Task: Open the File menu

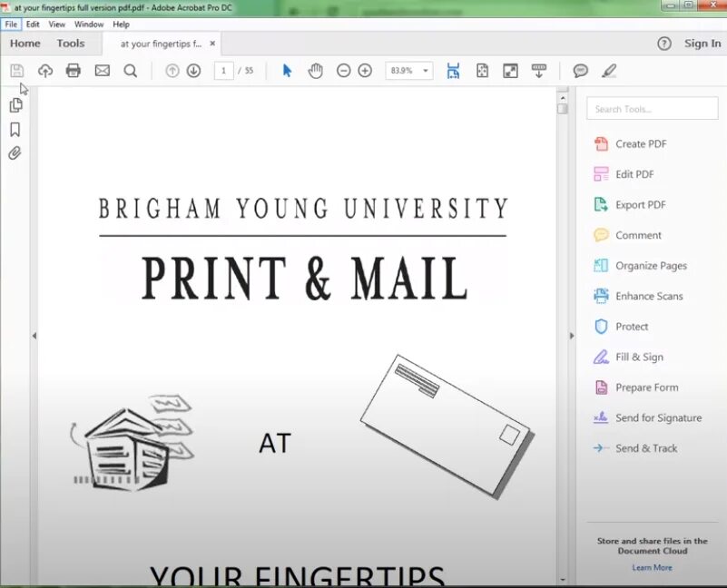Action: [11, 24]
